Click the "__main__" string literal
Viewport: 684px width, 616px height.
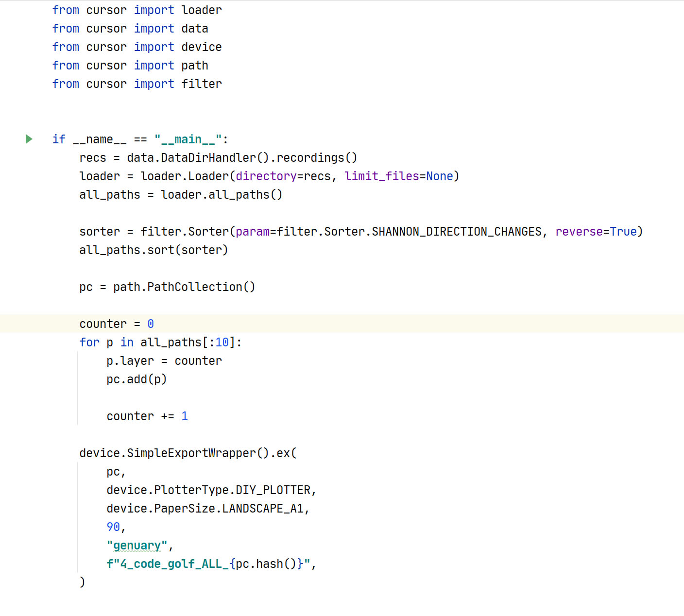click(188, 139)
